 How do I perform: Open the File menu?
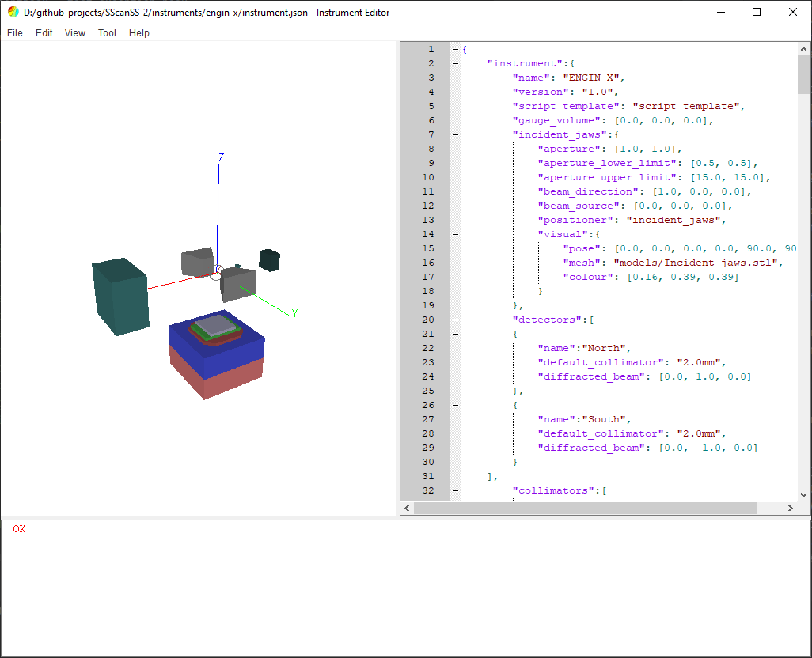coord(14,33)
